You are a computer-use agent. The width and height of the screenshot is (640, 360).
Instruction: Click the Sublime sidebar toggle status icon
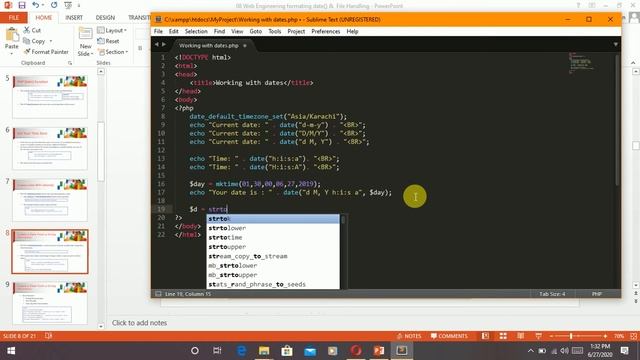pyautogui.click(x=158, y=294)
